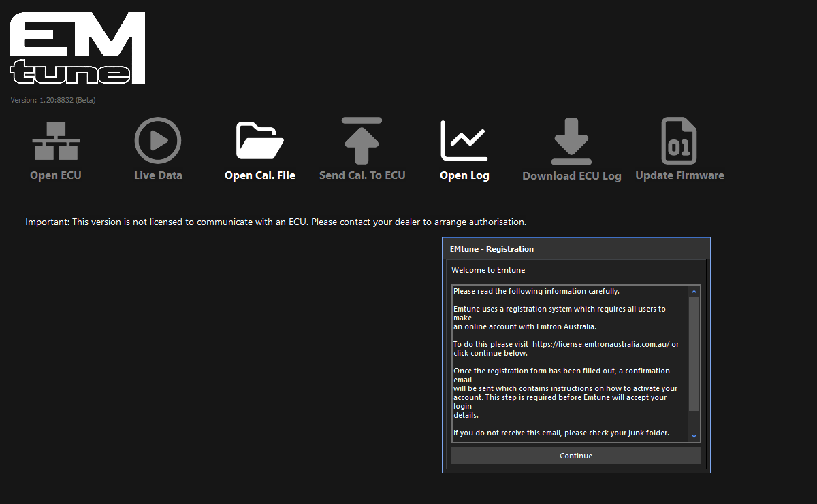817x504 pixels.
Task: Click the Update Firmware file icon
Action: pos(679,141)
